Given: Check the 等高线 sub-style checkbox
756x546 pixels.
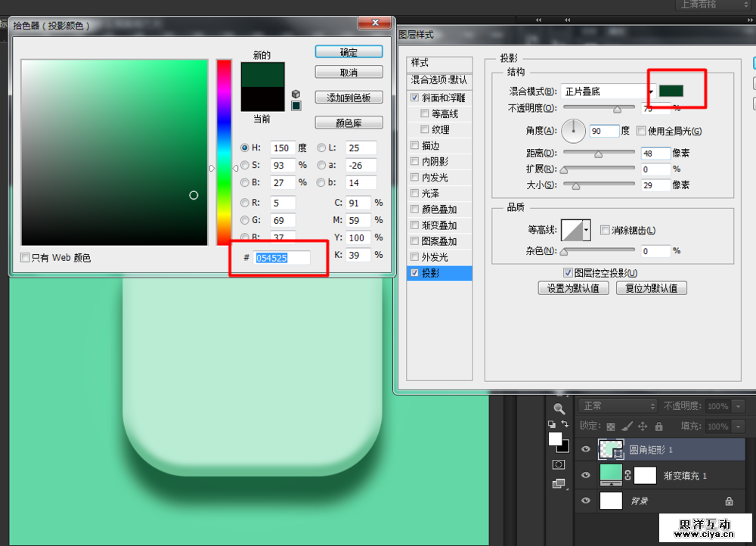Looking at the screenshot, I should click(425, 113).
